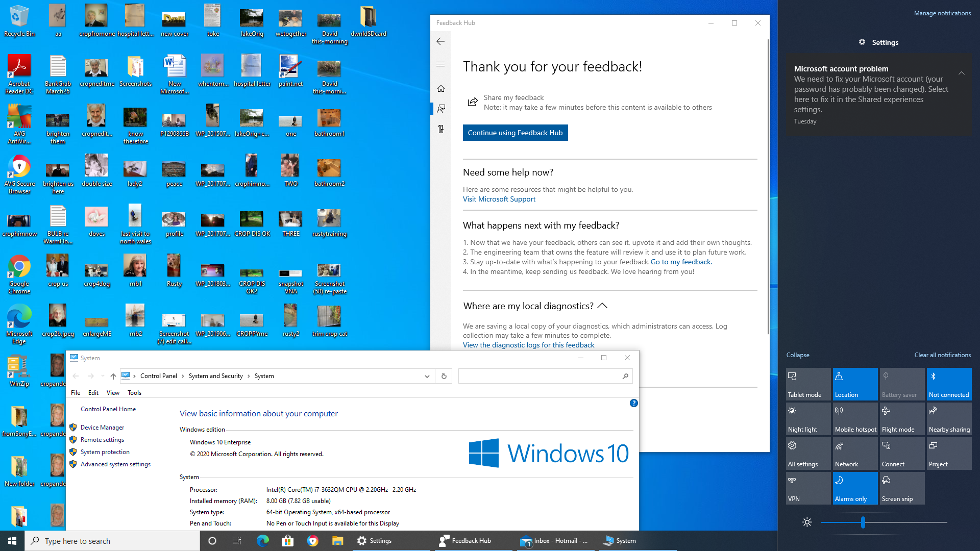Viewport: 980px width, 551px height.
Task: Open Edit menu in System window
Action: point(93,392)
